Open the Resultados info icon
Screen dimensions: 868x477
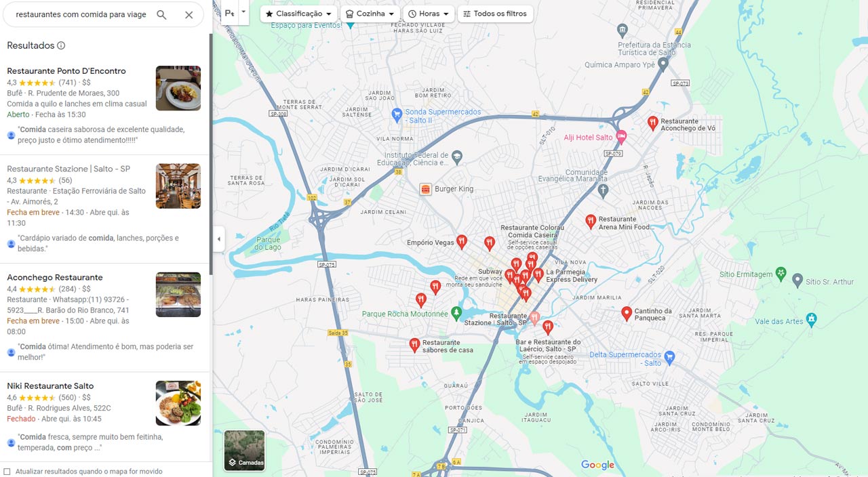coord(61,45)
